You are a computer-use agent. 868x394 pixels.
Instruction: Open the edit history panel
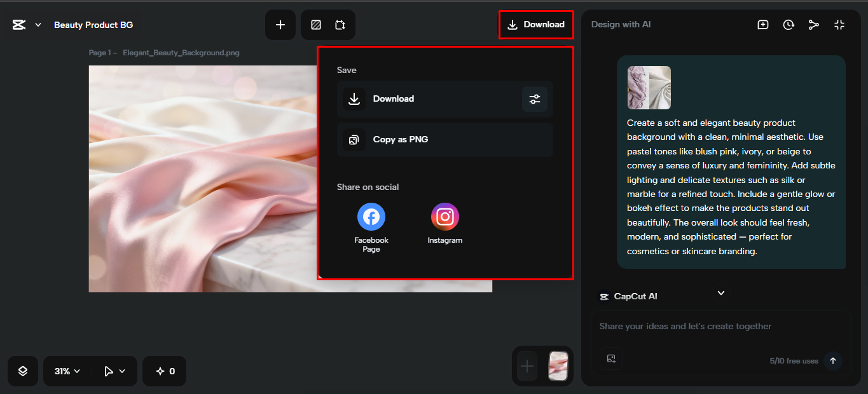(789, 24)
